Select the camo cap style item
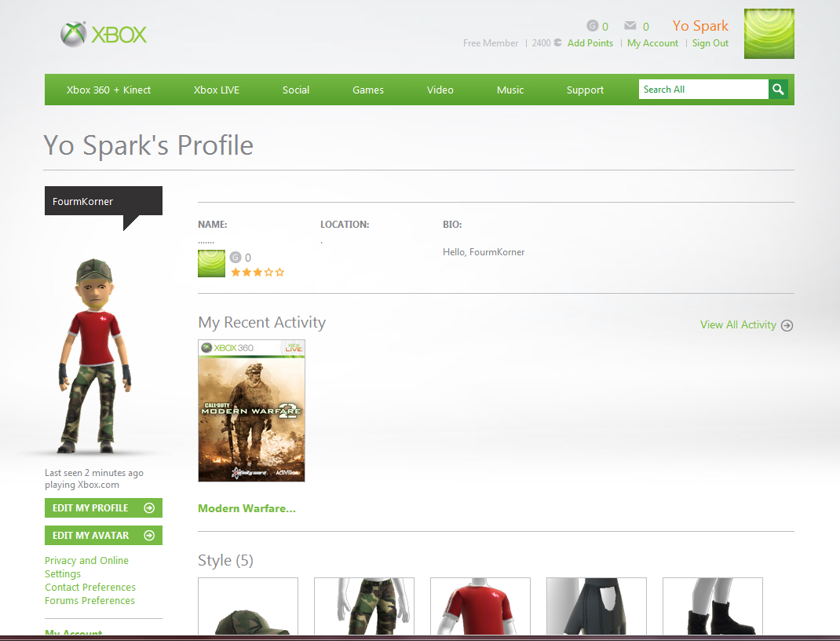Viewport: 840px width, 641px height. [247, 606]
